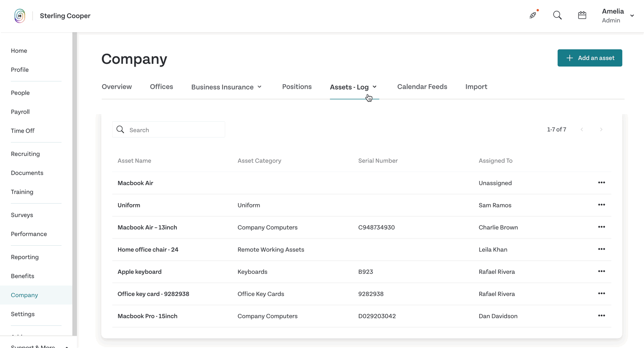Screen dimensions: 644x348
Task: Click the rocket icon in the header
Action: coord(533,15)
